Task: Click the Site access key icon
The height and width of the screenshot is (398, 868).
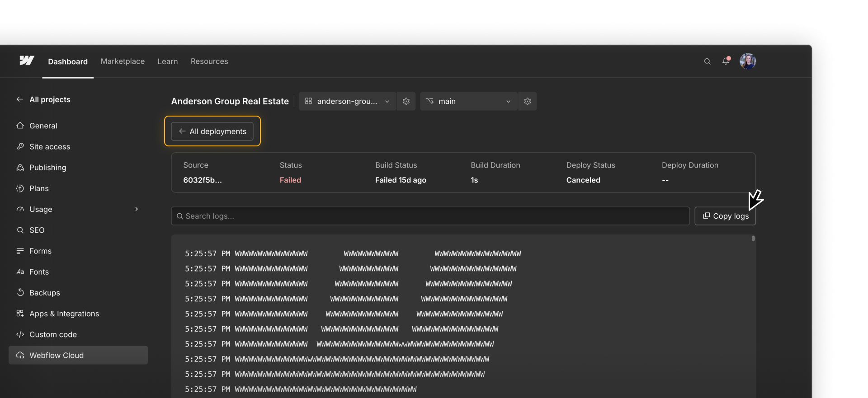Action: [20, 146]
